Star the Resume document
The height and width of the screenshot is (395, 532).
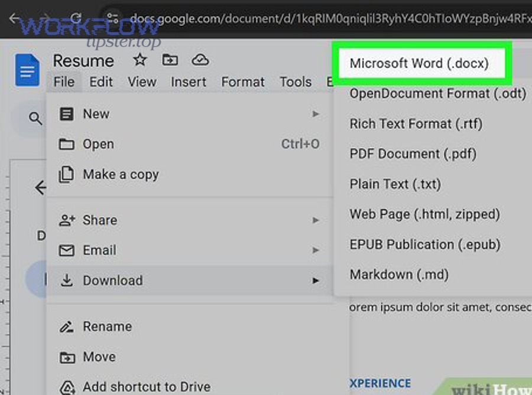[140, 60]
